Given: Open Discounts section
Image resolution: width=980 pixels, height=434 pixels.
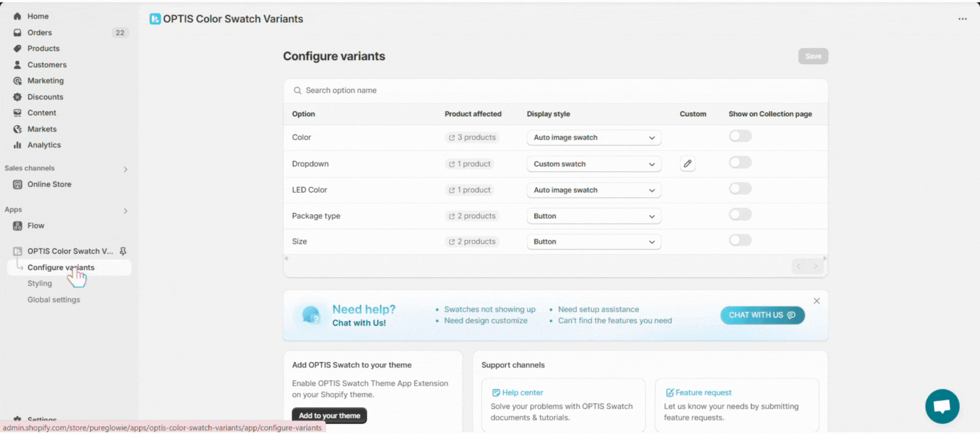Looking at the screenshot, I should (45, 97).
